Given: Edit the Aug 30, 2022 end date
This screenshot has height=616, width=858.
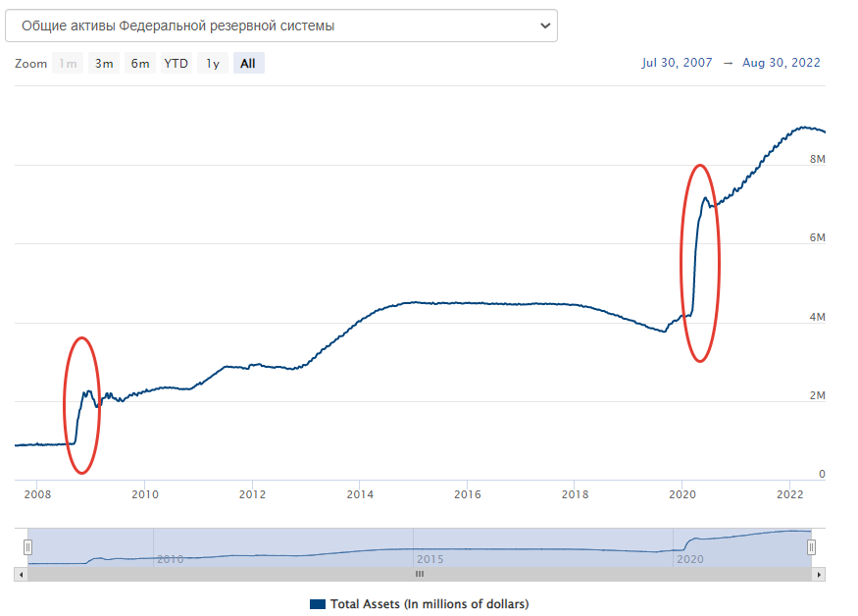Looking at the screenshot, I should [781, 63].
